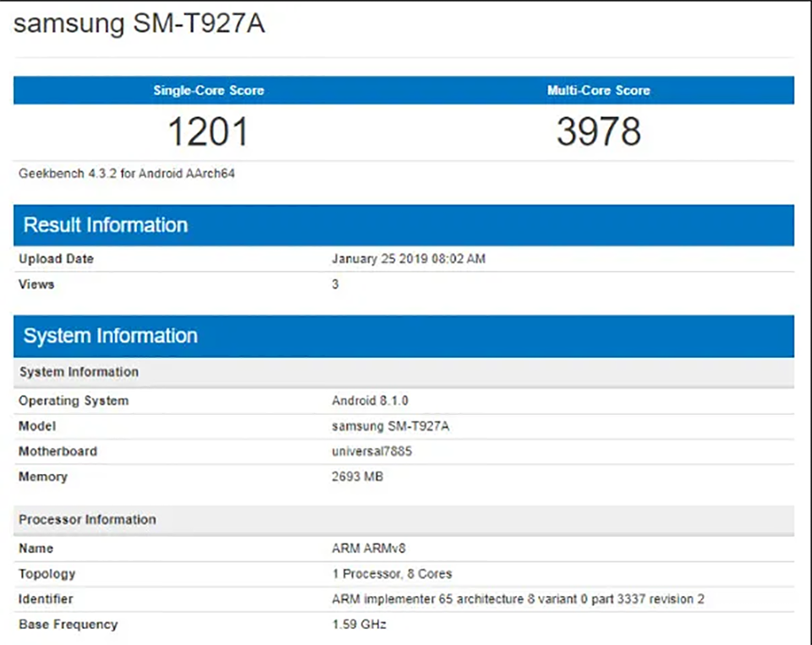Click the single-core score value 1201
812x645 pixels.
point(208,131)
